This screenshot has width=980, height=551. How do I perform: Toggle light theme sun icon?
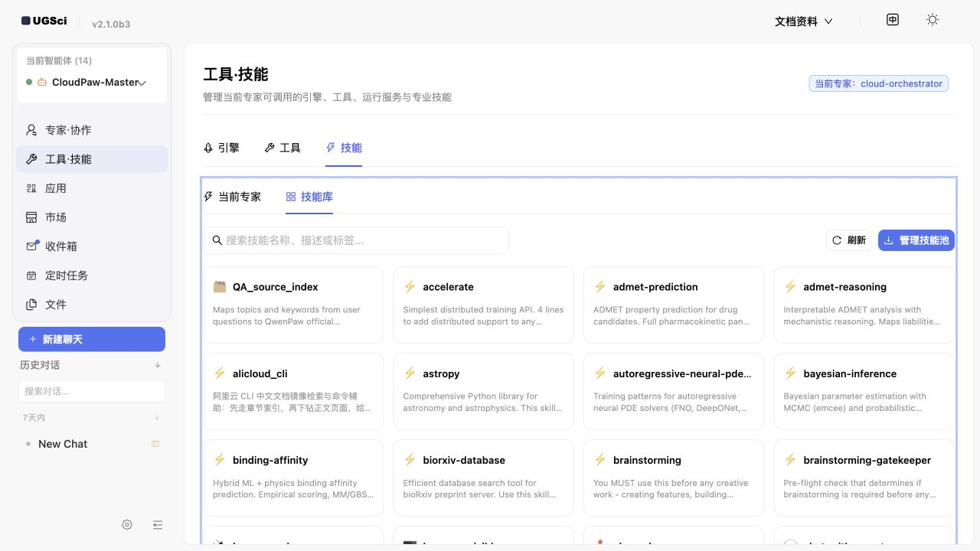click(x=933, y=20)
